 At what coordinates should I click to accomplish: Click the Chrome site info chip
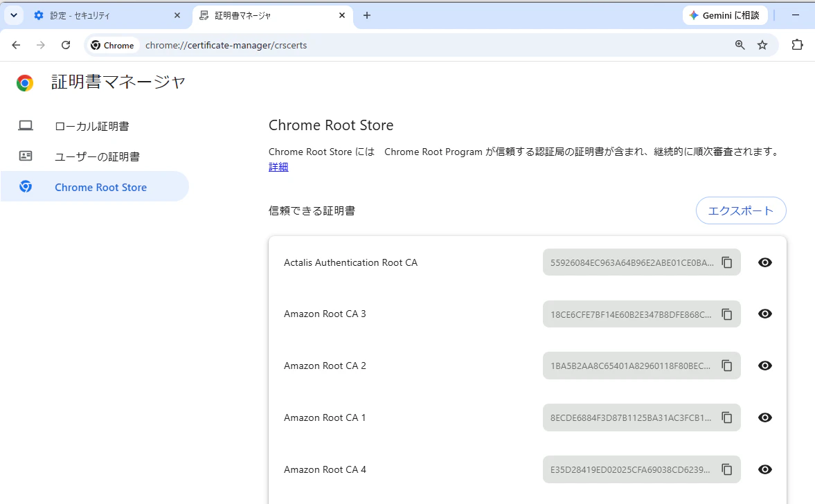coord(112,45)
